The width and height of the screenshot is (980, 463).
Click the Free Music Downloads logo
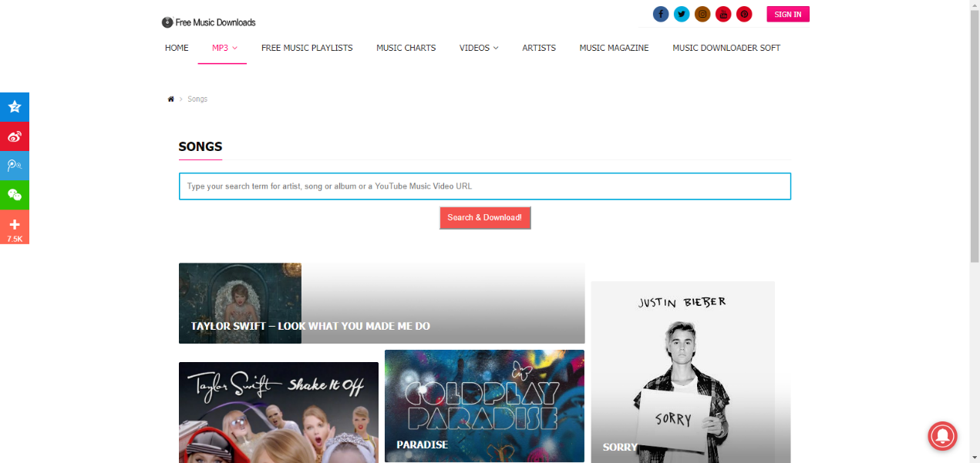point(209,22)
